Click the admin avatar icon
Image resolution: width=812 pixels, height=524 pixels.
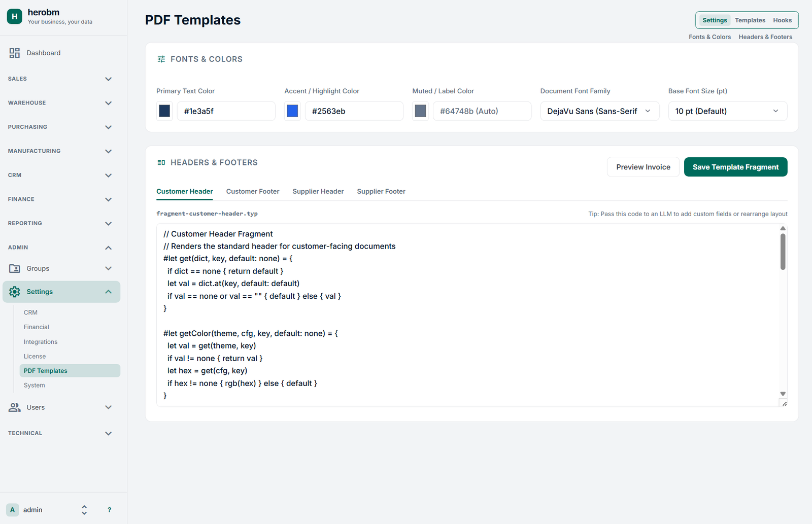[13, 510]
